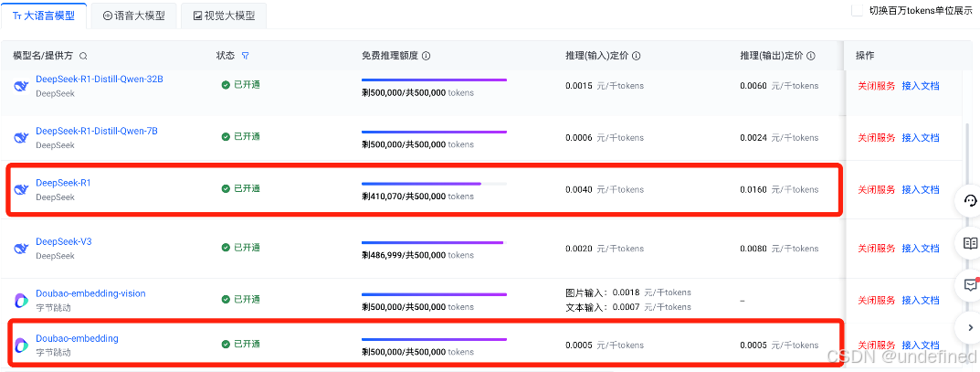
Task: Open the documentation book floating button
Action: coord(969,243)
